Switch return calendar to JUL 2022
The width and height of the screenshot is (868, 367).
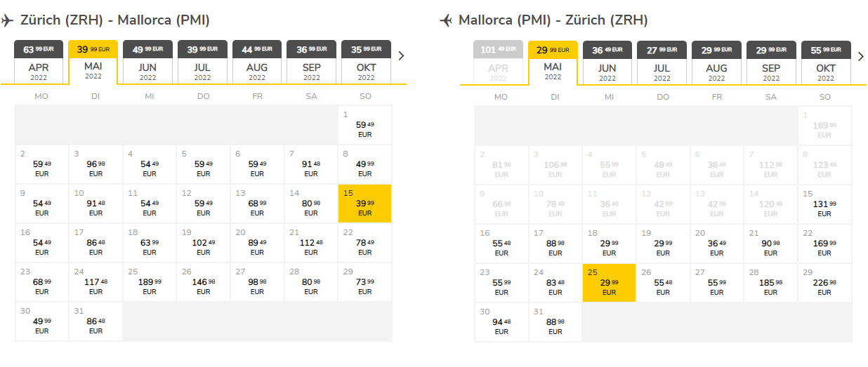point(662,62)
